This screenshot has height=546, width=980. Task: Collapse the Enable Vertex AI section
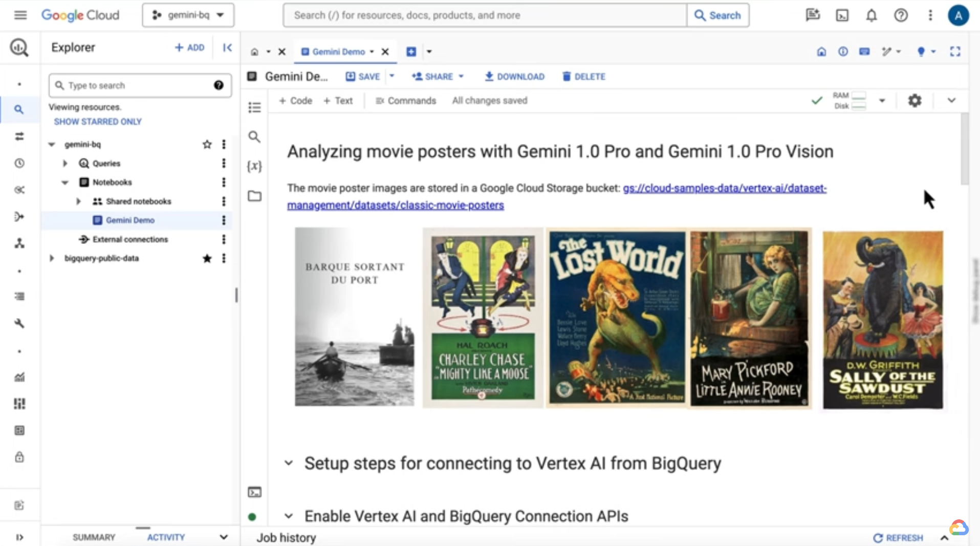coord(289,516)
